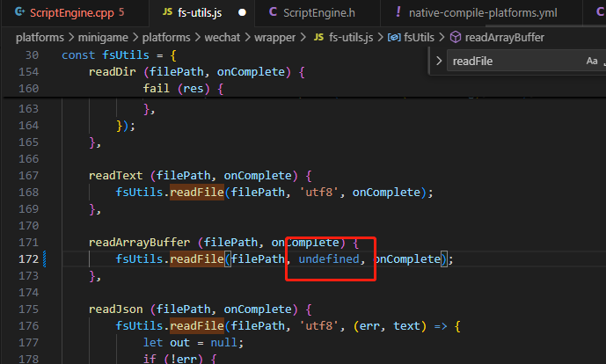
Task: Click highlighted readFile on line 168
Action: click(x=197, y=192)
